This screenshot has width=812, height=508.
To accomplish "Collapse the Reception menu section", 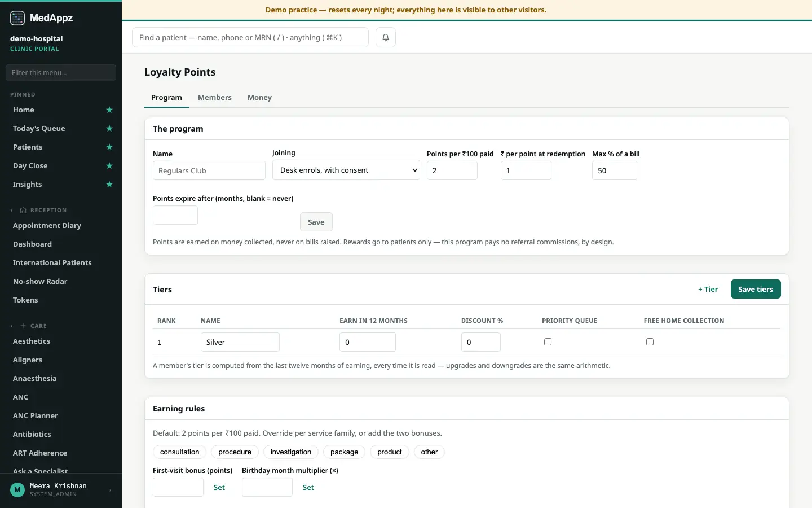I will coord(11,210).
